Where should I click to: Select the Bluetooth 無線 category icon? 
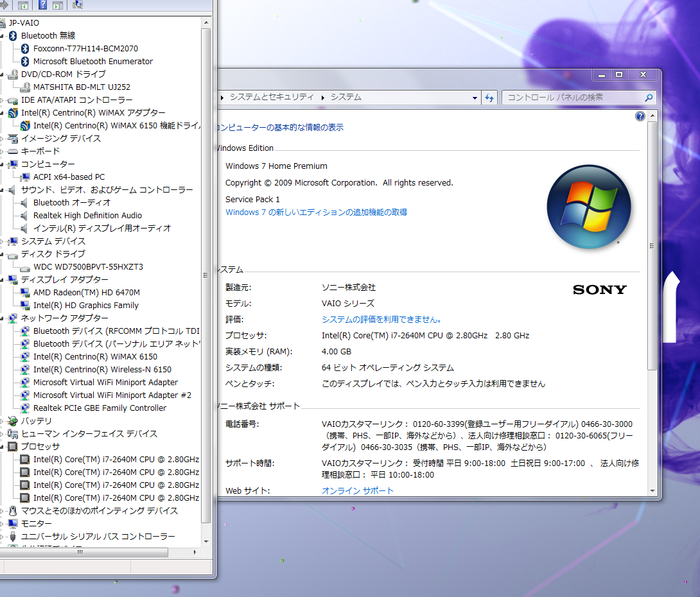13,36
